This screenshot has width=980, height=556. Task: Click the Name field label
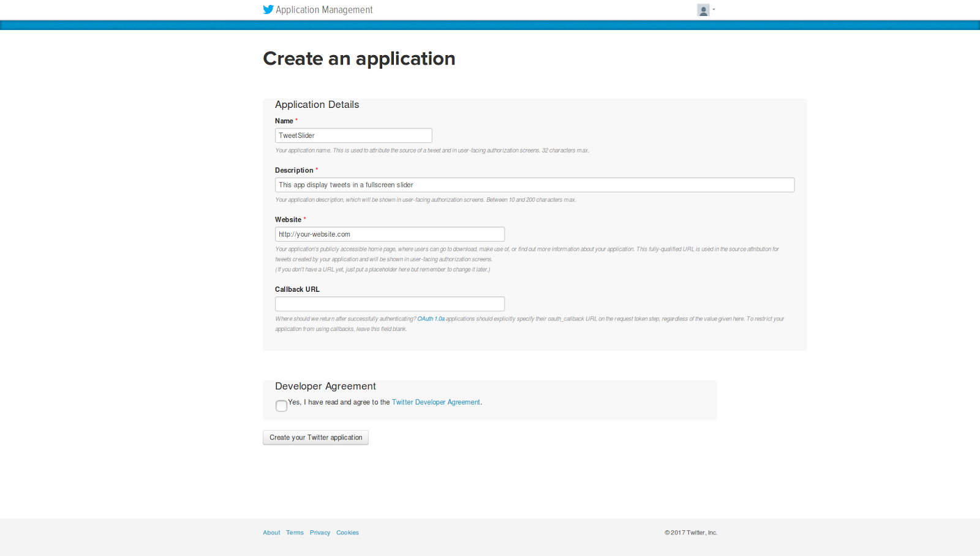click(x=284, y=121)
